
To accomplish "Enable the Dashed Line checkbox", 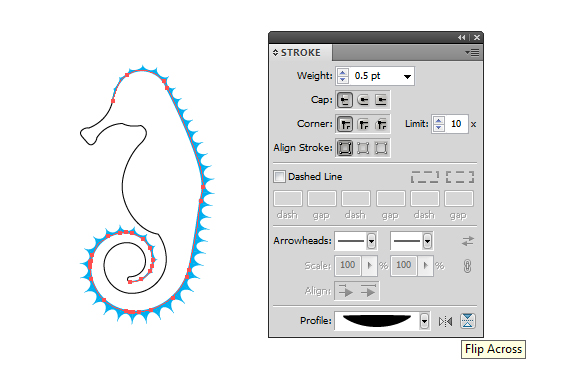I will pos(279,177).
